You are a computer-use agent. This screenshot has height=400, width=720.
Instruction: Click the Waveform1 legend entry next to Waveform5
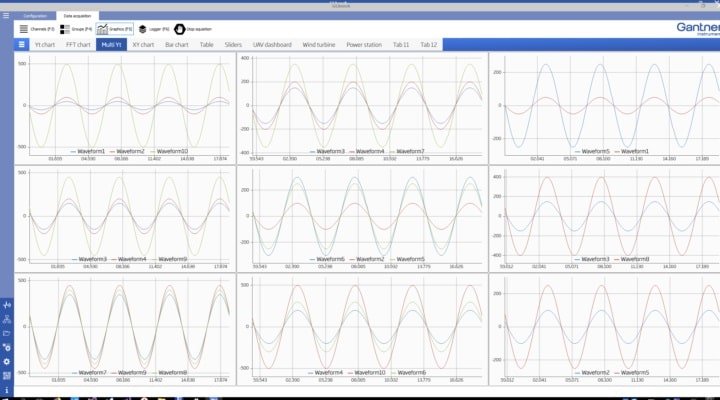click(x=631, y=151)
